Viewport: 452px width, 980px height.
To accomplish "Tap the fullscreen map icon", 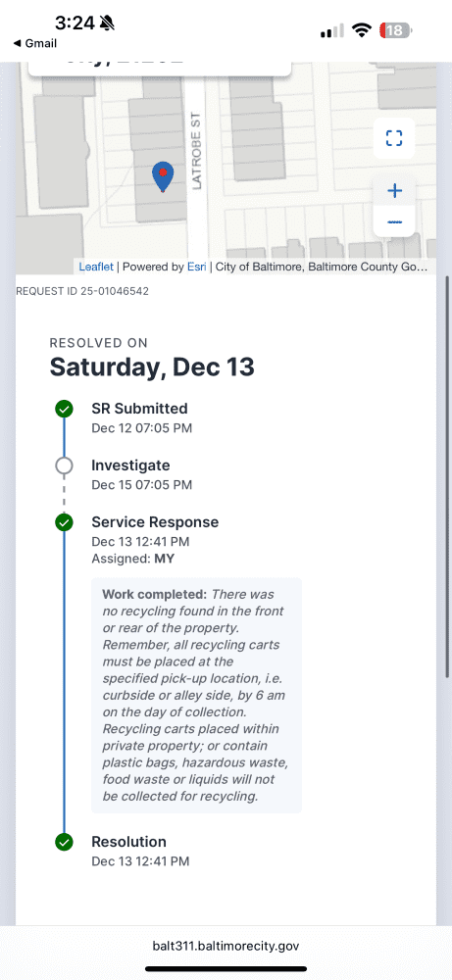I will click(x=394, y=138).
